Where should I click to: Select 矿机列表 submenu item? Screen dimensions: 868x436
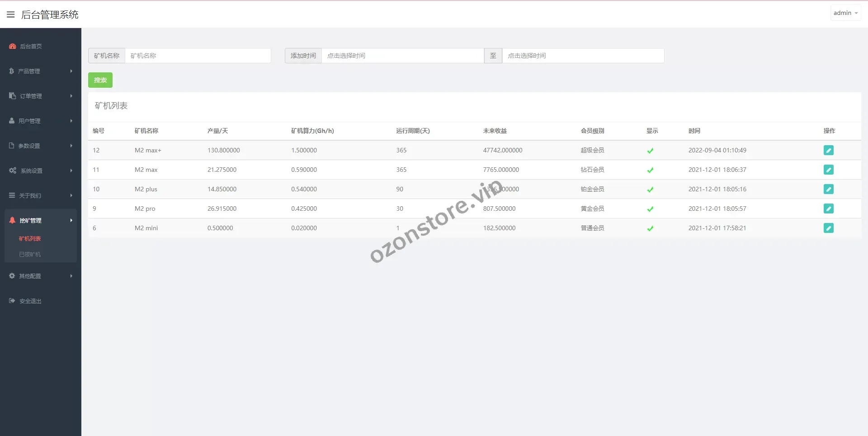tap(30, 238)
